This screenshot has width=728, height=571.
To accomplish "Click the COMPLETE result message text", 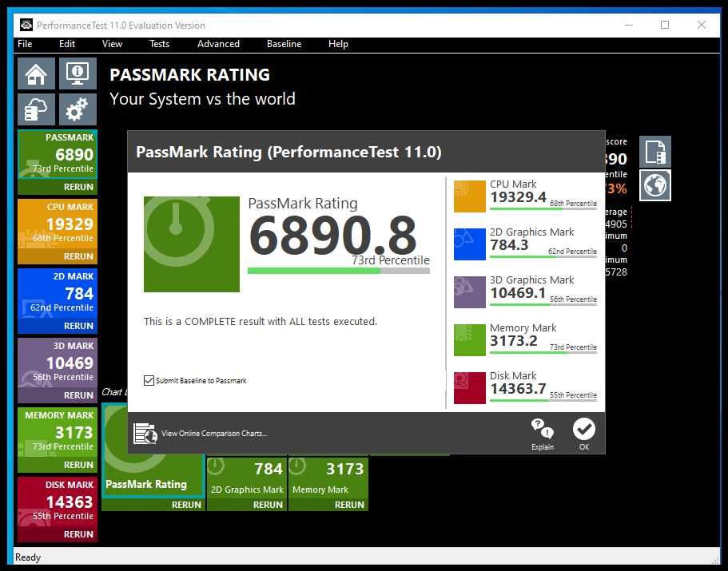I will tap(261, 322).
